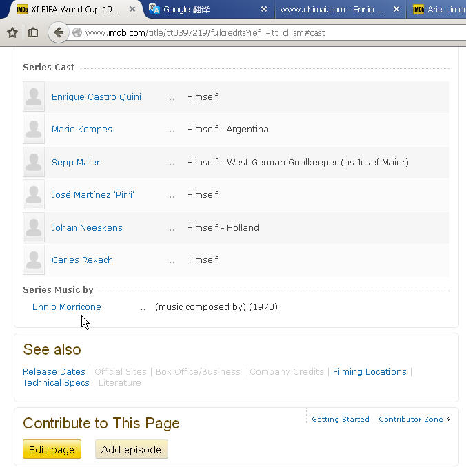
Task: Click the Series Music by heading
Action: (58, 289)
